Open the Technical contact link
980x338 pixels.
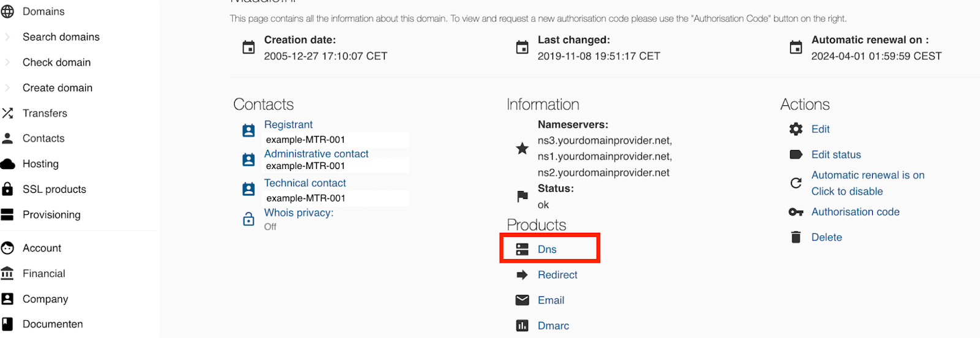pyautogui.click(x=304, y=183)
